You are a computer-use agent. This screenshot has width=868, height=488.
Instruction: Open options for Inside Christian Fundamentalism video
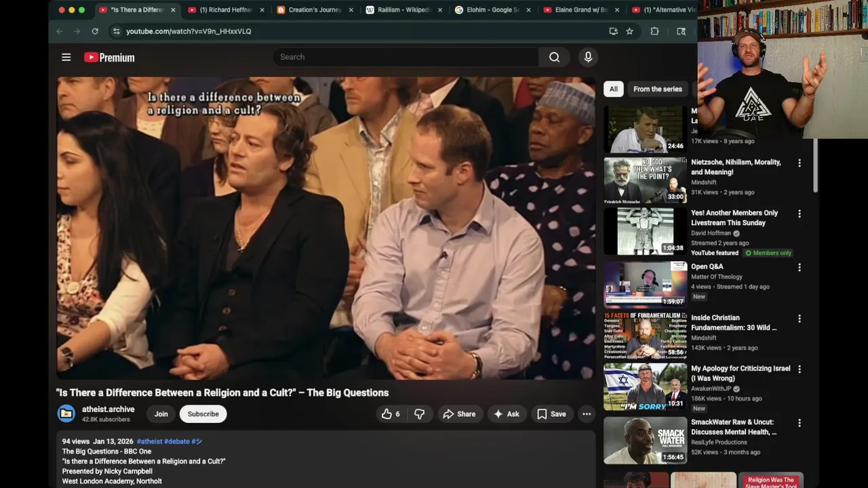click(x=799, y=319)
